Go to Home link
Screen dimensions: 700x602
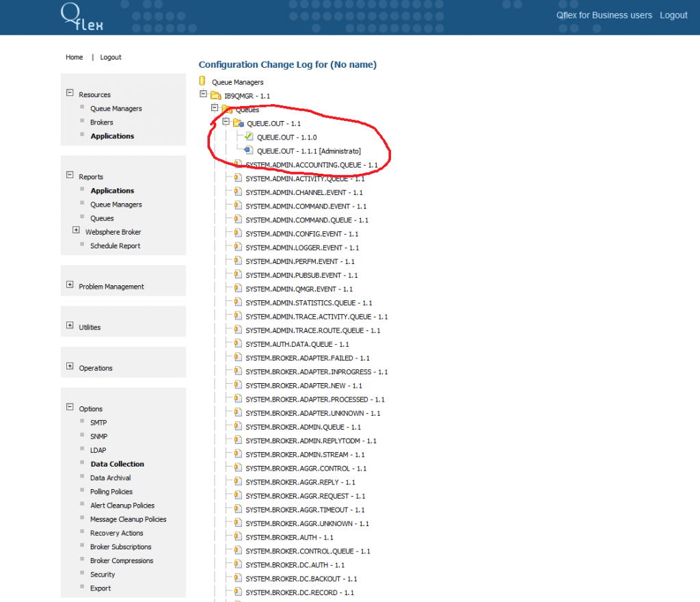coord(74,57)
